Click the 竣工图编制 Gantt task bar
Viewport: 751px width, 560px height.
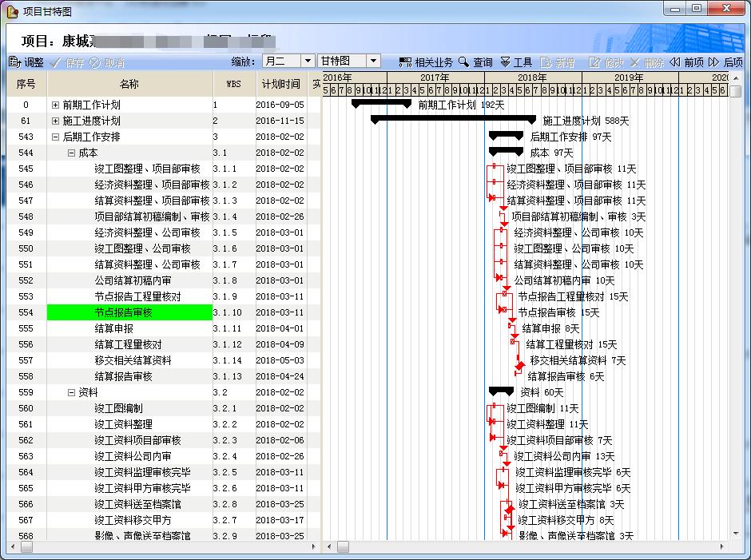[x=495, y=408]
